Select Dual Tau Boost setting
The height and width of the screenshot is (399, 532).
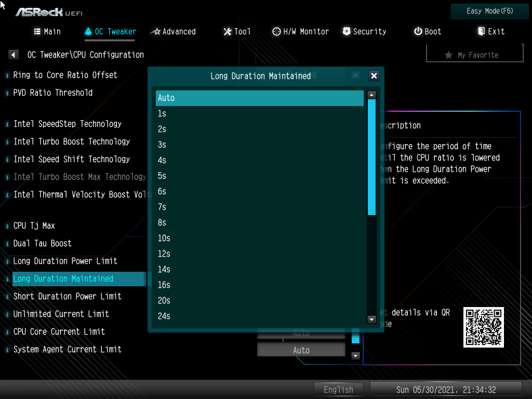click(x=43, y=243)
